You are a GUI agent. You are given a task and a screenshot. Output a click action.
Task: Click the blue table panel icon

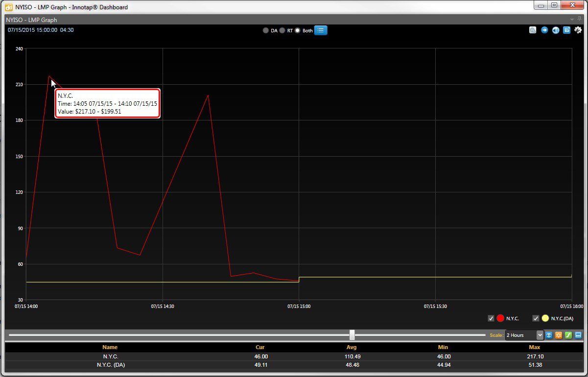[x=578, y=335]
